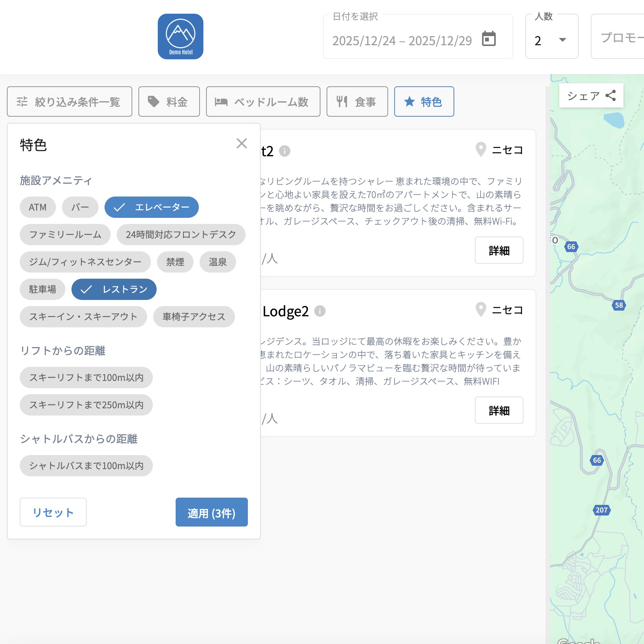Close the 特色 filter panel
This screenshot has height=644, width=644.
242,143
